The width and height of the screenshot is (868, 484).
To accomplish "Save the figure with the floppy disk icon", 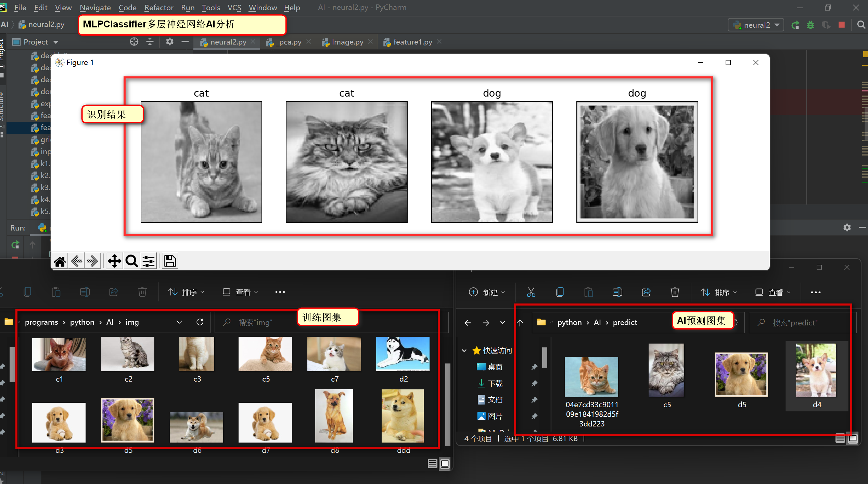I will [x=170, y=261].
